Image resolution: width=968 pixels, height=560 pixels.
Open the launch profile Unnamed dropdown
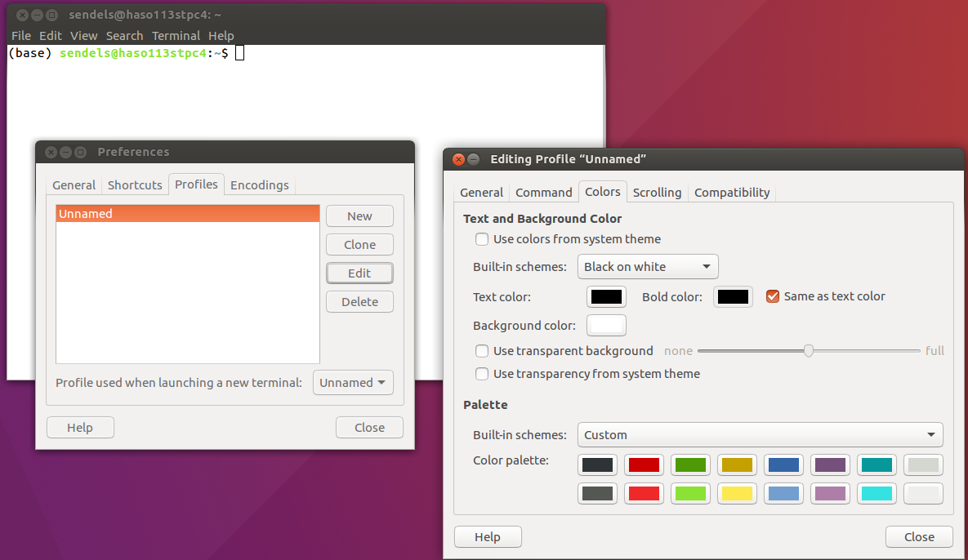point(353,383)
